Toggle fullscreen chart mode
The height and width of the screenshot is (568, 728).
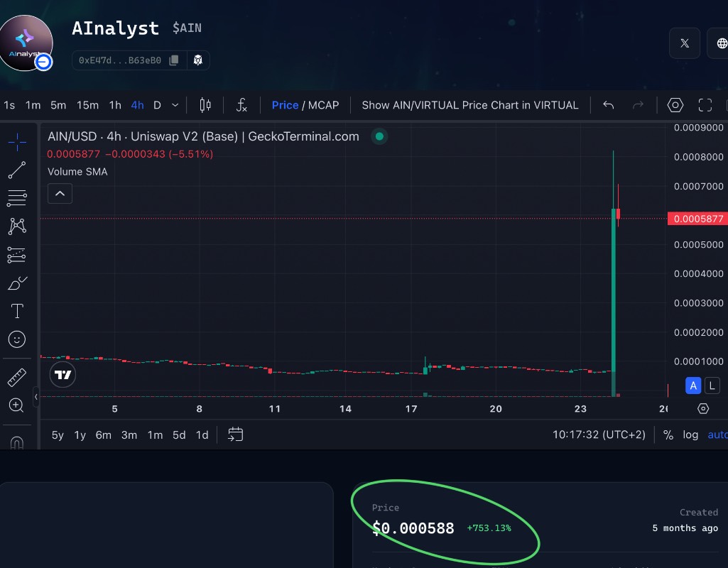705,105
